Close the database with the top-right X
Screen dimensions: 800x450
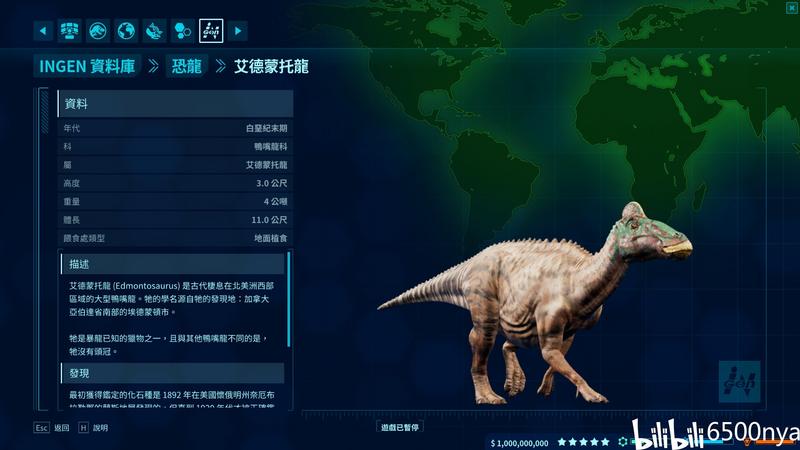click(x=792, y=7)
